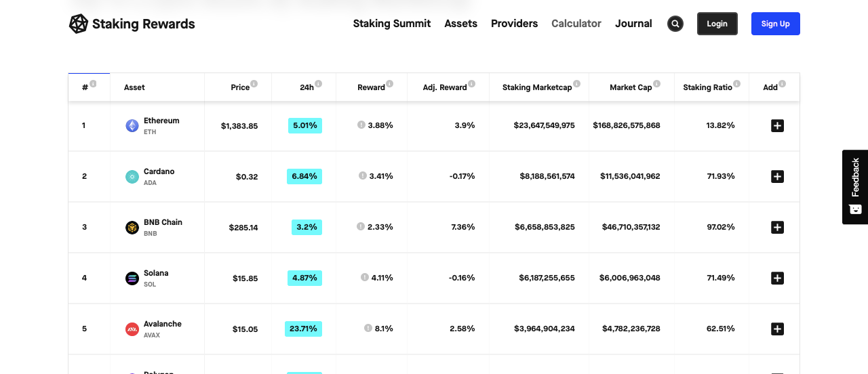Sort by the Asset column header

(x=134, y=87)
